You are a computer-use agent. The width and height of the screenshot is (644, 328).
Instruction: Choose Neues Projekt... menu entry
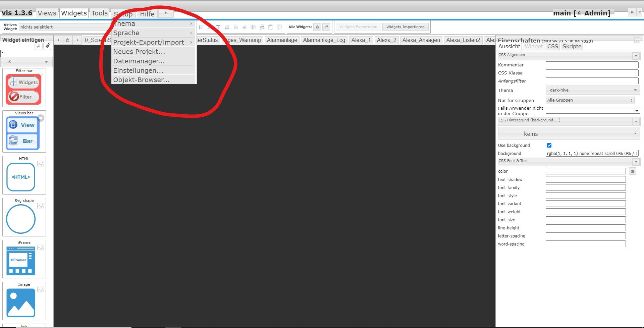(x=153, y=52)
